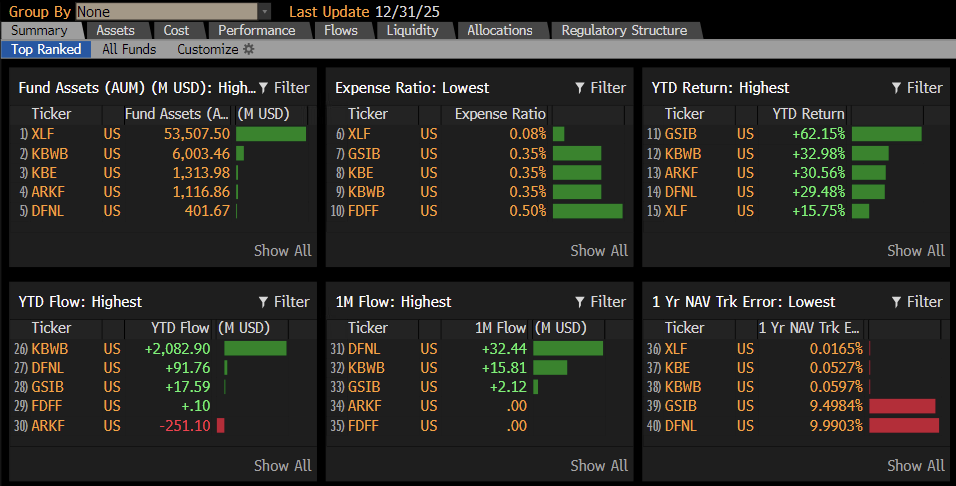This screenshot has width=956, height=486.
Task: Open the Assets tab
Action: pos(115,30)
